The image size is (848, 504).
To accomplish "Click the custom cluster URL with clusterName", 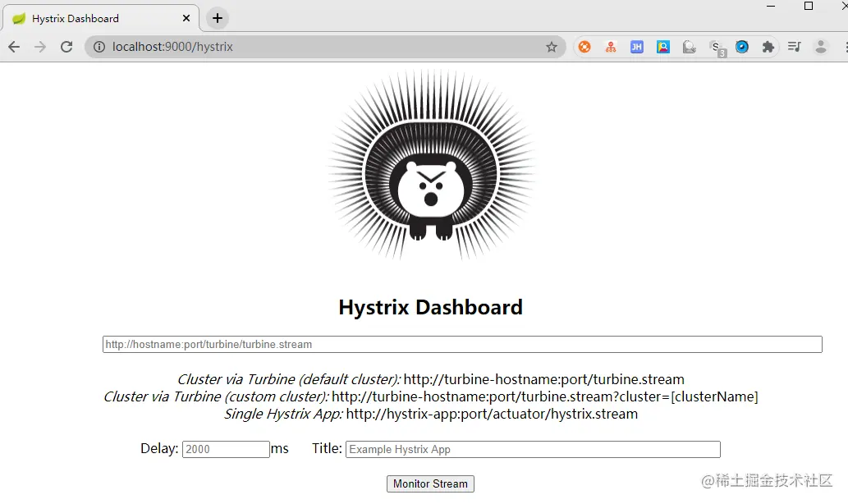I will [544, 396].
